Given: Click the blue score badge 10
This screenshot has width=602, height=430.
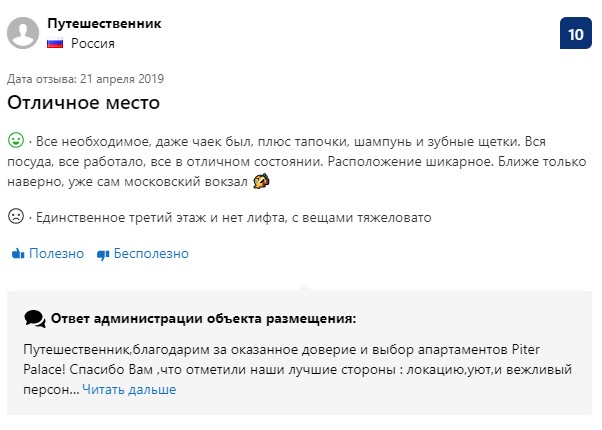Looking at the screenshot, I should tap(576, 33).
